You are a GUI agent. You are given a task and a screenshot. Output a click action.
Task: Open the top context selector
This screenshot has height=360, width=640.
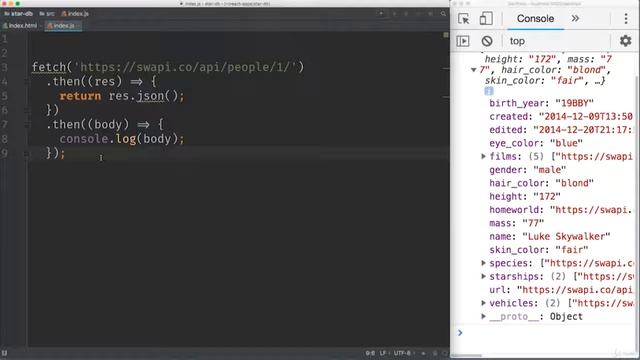click(517, 41)
